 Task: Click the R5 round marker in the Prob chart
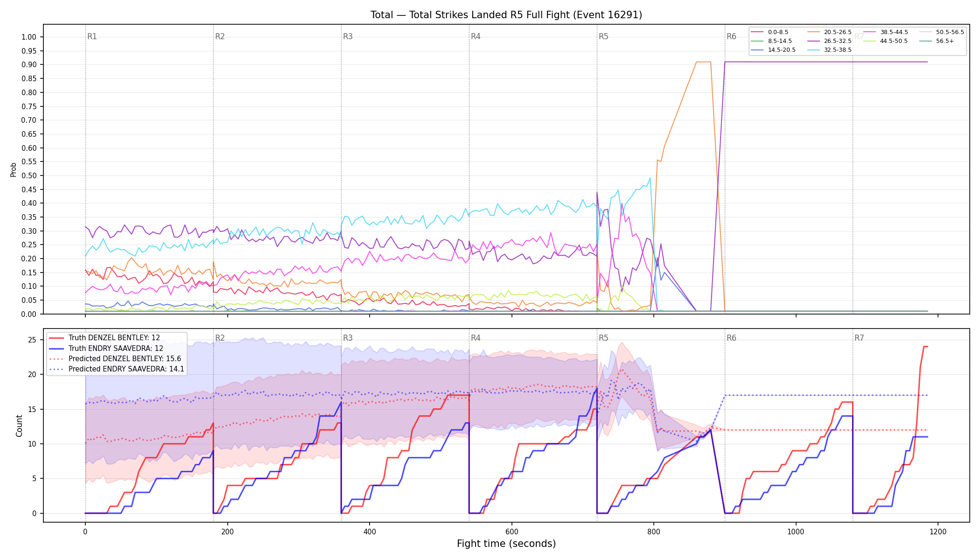click(603, 36)
